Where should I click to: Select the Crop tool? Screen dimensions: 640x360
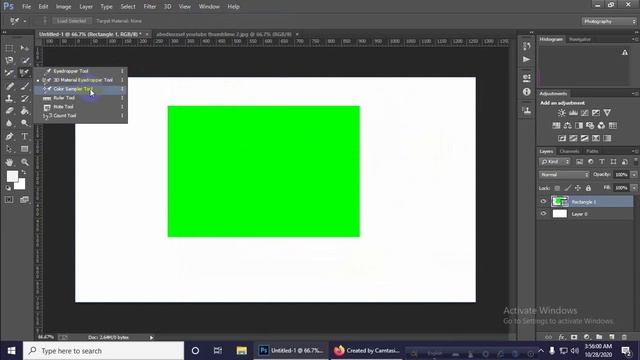(9, 73)
